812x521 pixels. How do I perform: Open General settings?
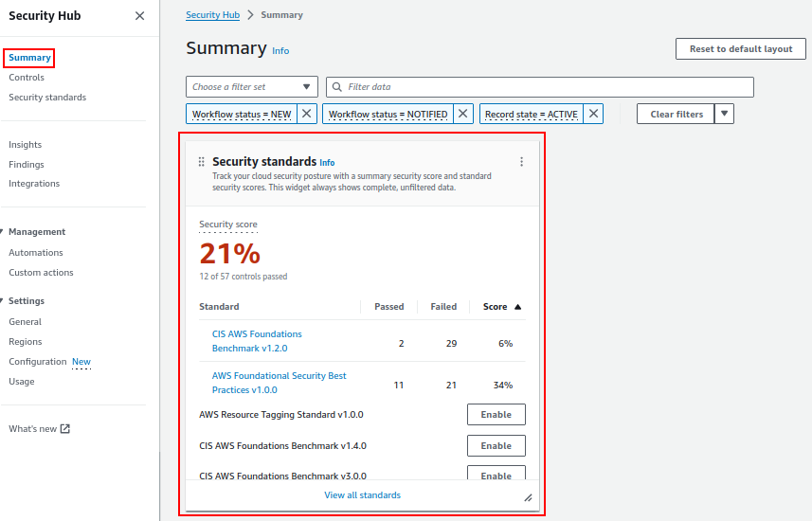25,322
